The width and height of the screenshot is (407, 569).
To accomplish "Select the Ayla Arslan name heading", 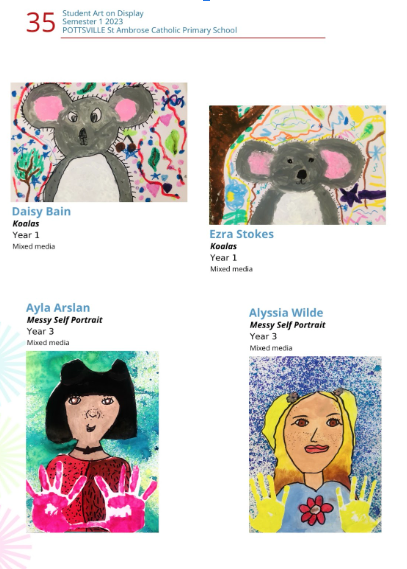I will tap(58, 308).
